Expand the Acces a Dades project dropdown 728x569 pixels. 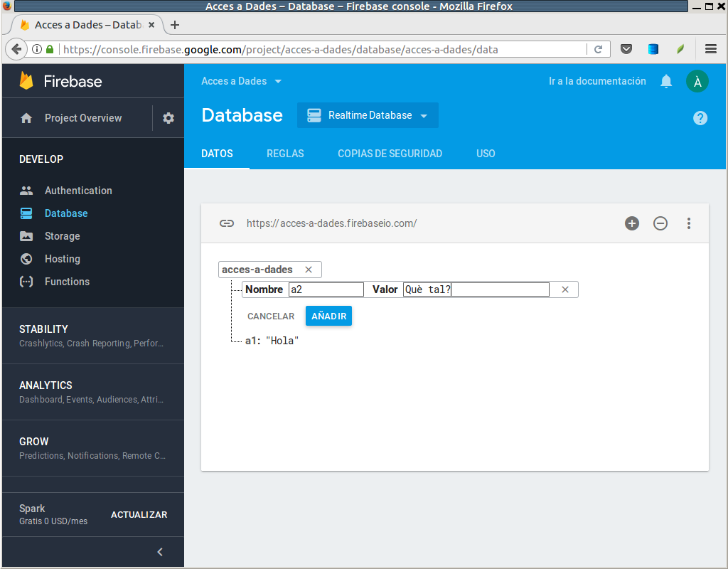point(242,81)
